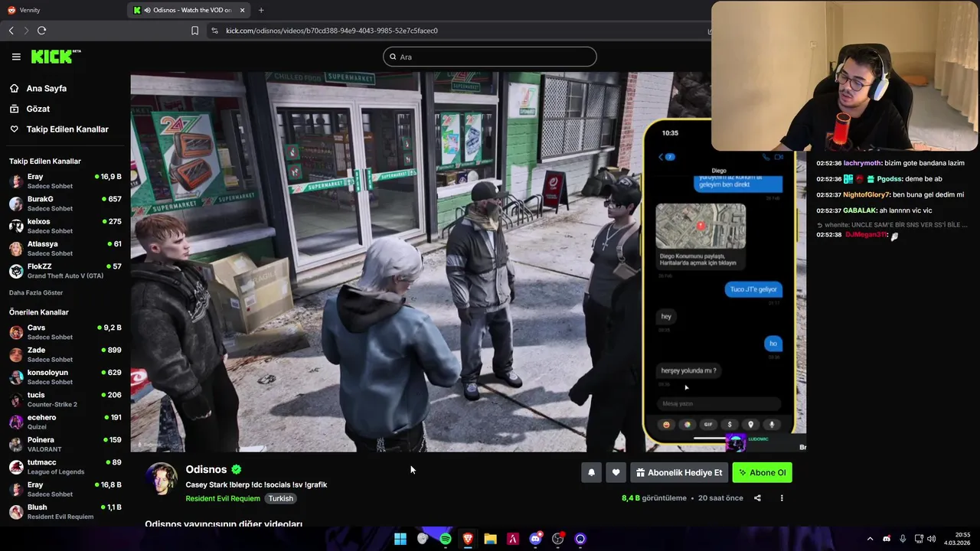Show hidden system tray icons
The width and height of the screenshot is (980, 551).
[870, 539]
